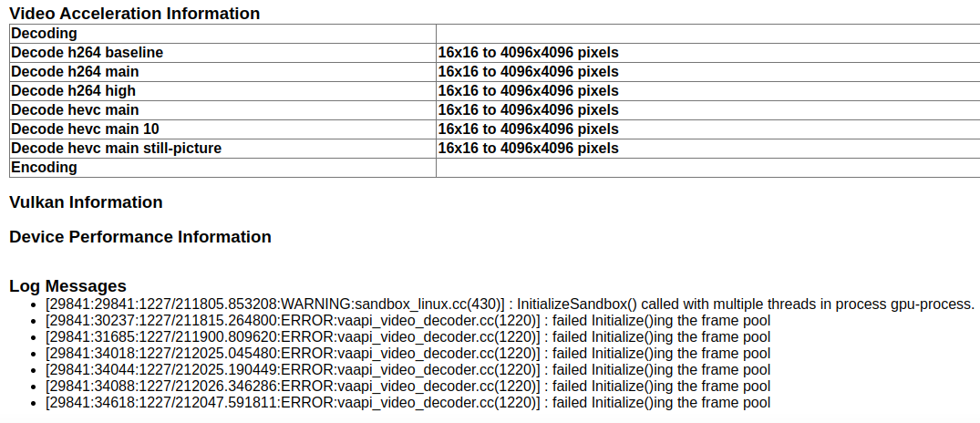Click the Vulkan Information heading
The height and width of the screenshot is (423, 980).
(86, 202)
